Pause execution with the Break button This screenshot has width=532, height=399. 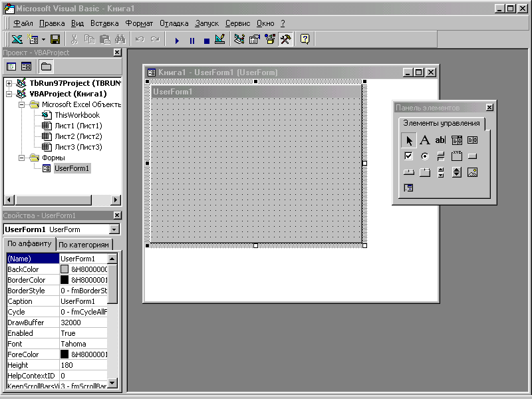(192, 41)
